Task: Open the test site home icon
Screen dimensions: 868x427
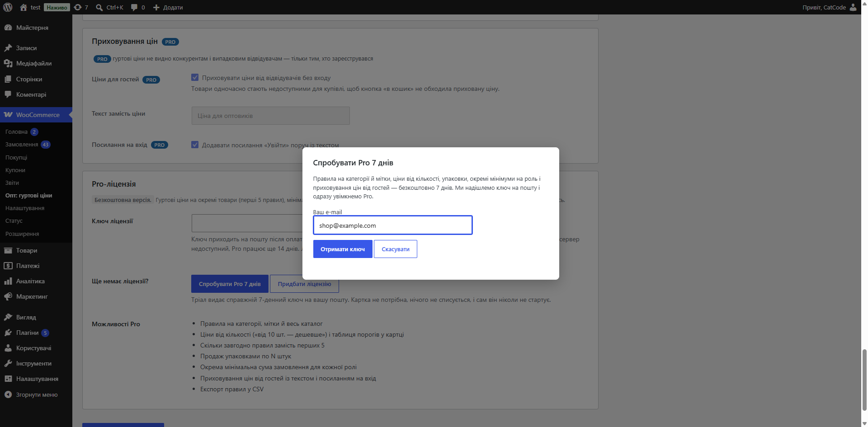Action: pyautogui.click(x=24, y=7)
